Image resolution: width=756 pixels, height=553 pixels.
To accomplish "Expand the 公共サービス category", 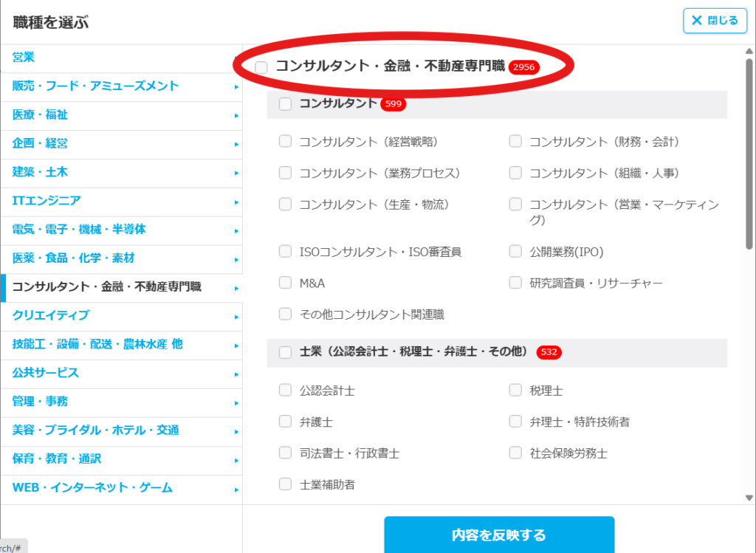I will (46, 373).
